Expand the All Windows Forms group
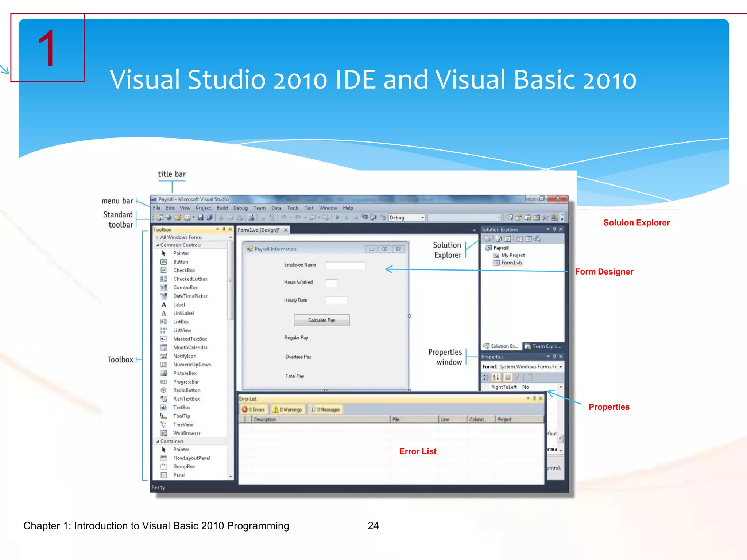 point(158,237)
